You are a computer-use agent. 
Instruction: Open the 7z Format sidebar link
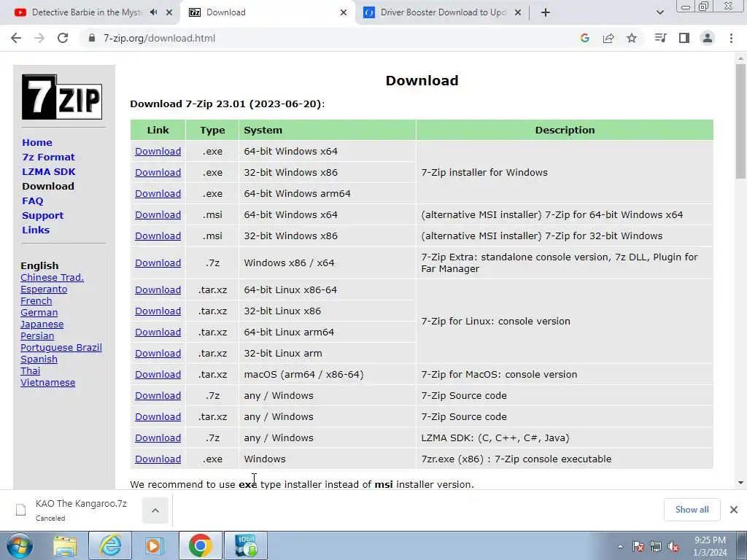(x=48, y=157)
